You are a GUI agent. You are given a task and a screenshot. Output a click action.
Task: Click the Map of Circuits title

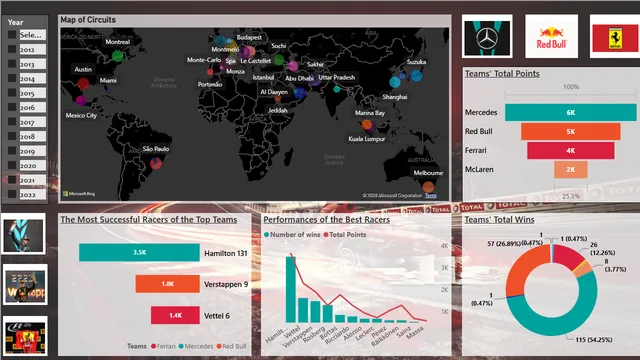(88, 20)
